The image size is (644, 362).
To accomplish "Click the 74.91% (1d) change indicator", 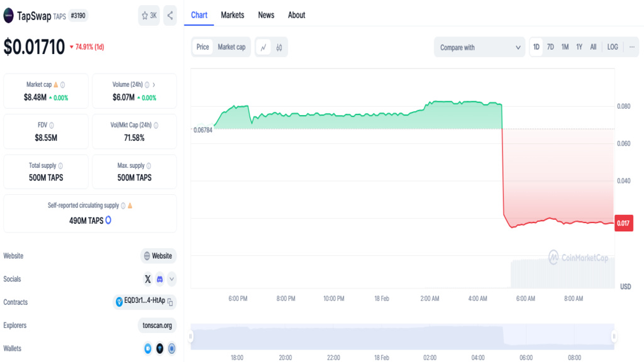I will tap(87, 47).
